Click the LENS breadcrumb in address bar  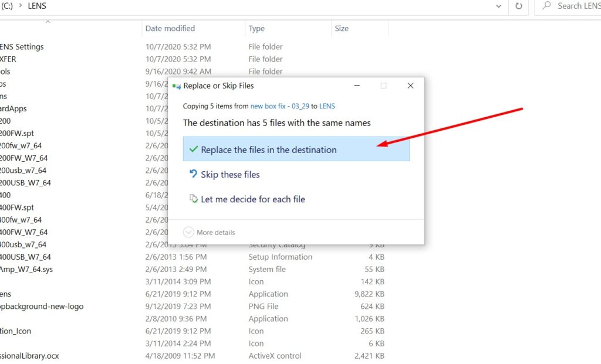pos(37,6)
